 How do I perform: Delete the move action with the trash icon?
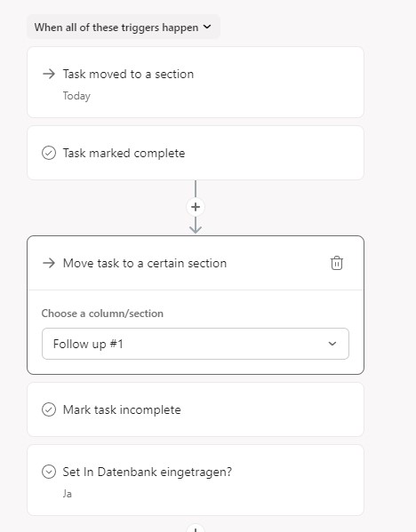click(337, 263)
